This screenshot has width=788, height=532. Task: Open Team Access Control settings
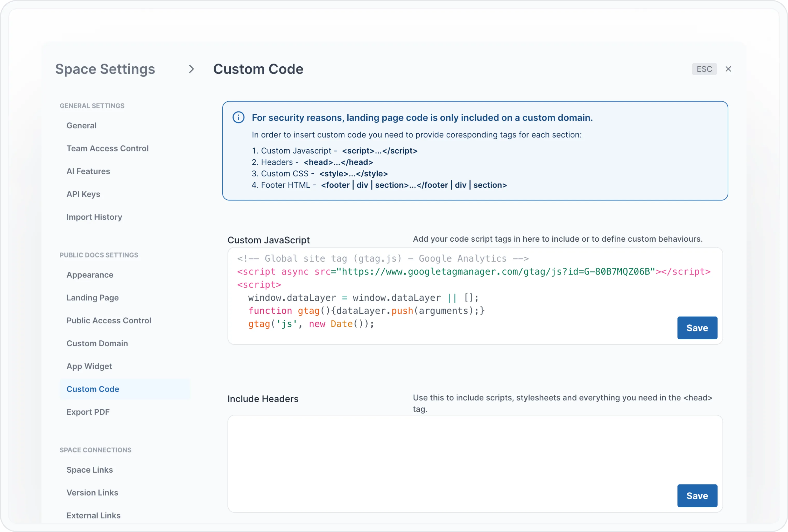point(108,149)
